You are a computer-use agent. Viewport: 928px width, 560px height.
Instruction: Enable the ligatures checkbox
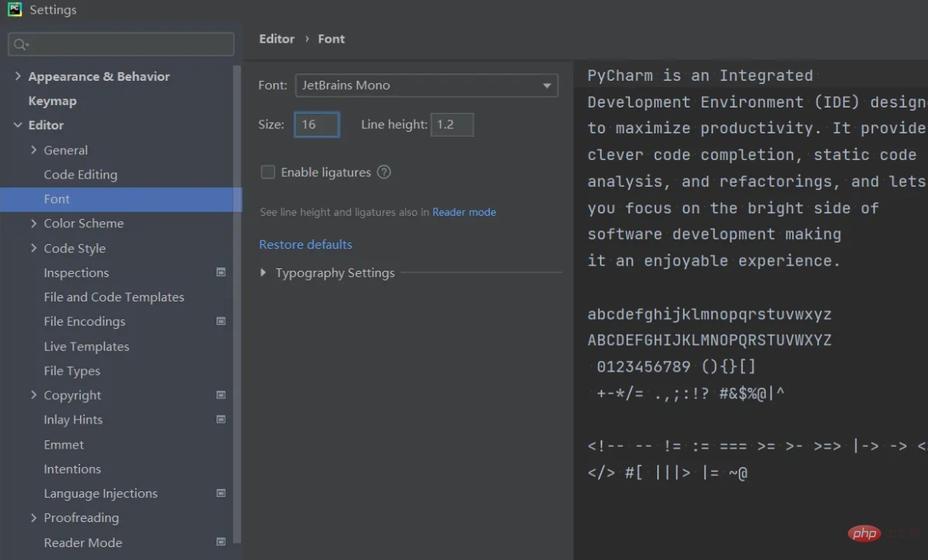pos(268,172)
